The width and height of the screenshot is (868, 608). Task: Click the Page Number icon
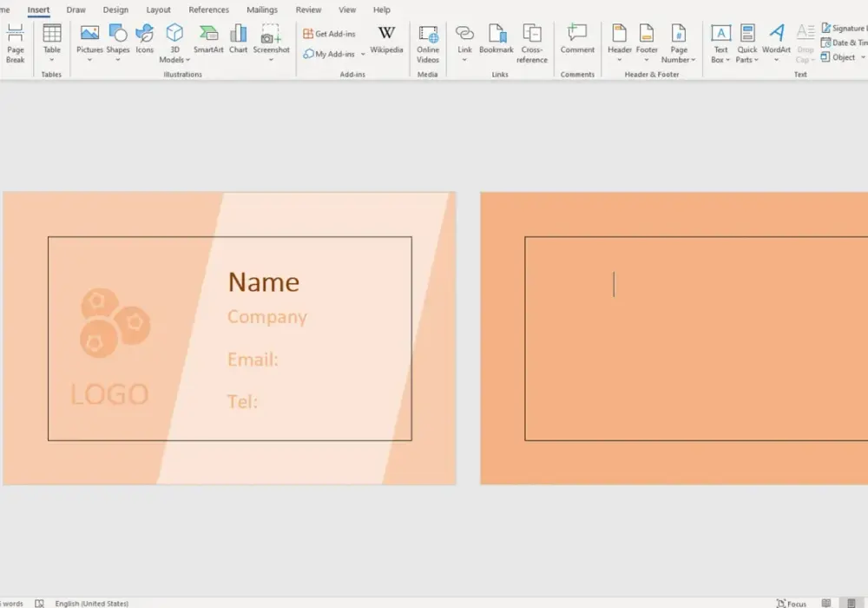pyautogui.click(x=678, y=33)
